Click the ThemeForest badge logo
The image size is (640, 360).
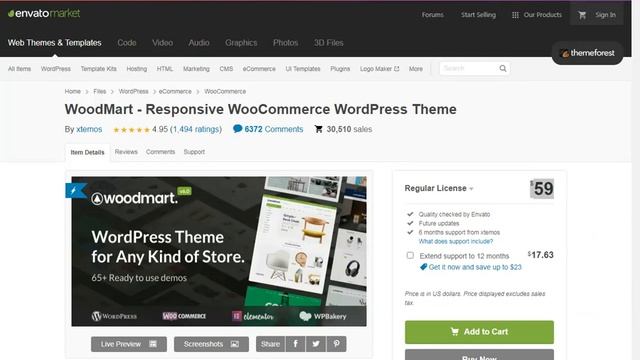pyautogui.click(x=587, y=53)
